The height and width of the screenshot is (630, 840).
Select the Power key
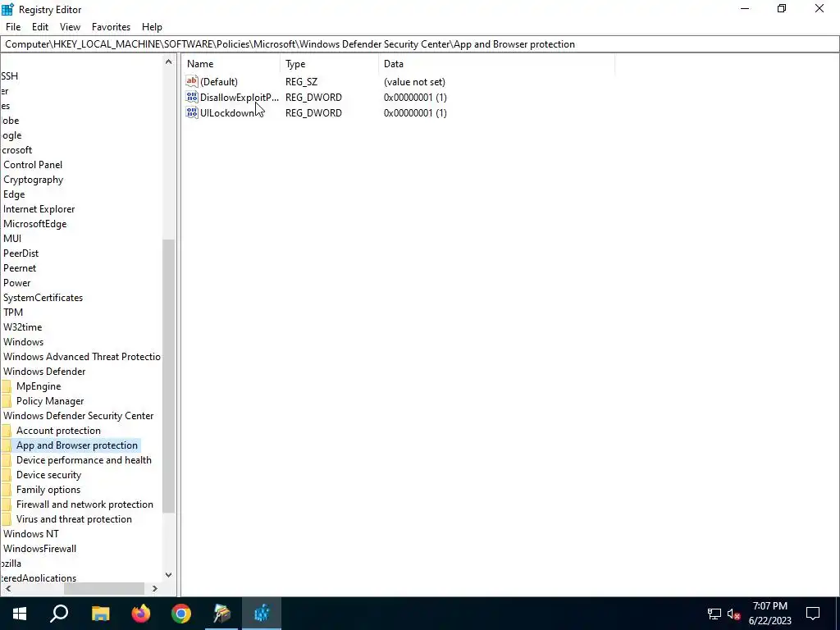(16, 283)
